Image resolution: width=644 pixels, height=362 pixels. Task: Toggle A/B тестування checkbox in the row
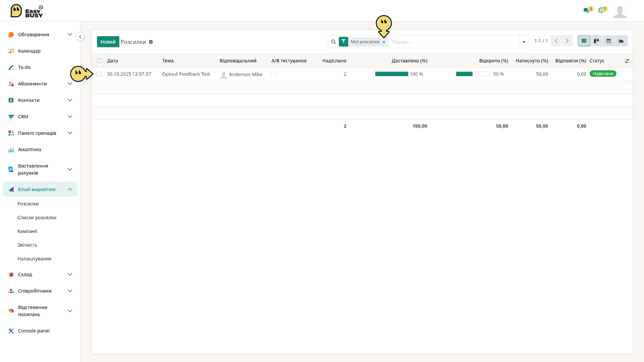tap(274, 74)
